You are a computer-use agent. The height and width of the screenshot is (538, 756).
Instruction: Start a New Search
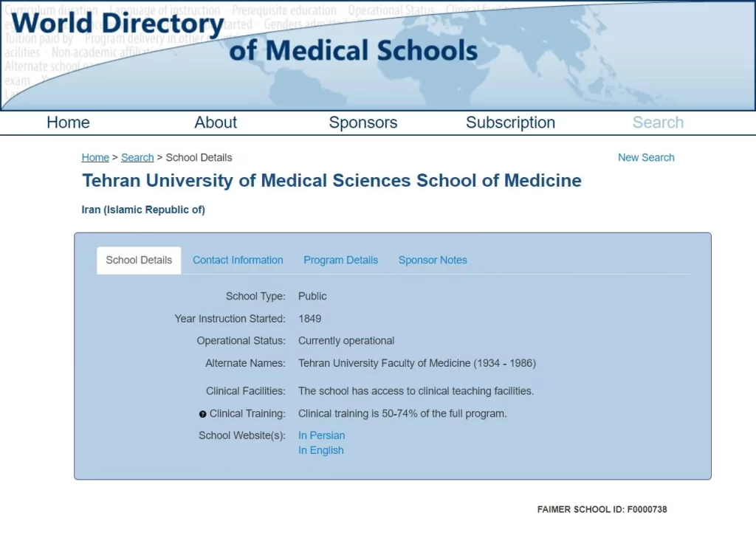pyautogui.click(x=646, y=157)
